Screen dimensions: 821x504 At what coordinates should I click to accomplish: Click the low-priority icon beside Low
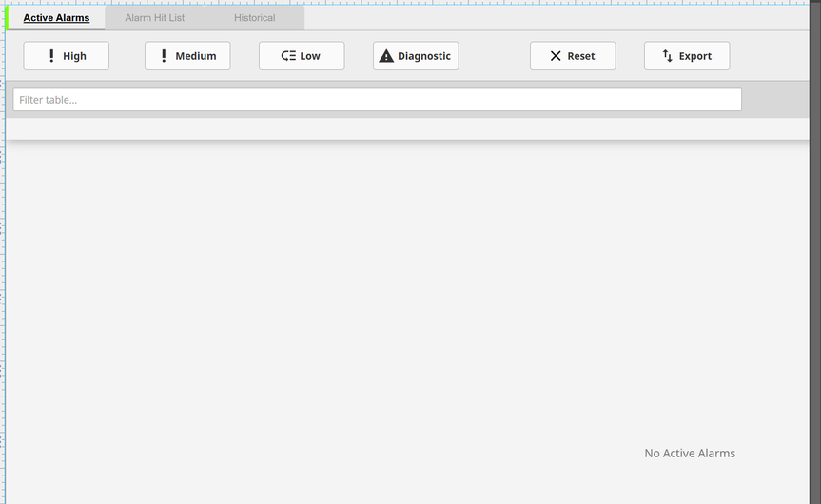coord(288,56)
